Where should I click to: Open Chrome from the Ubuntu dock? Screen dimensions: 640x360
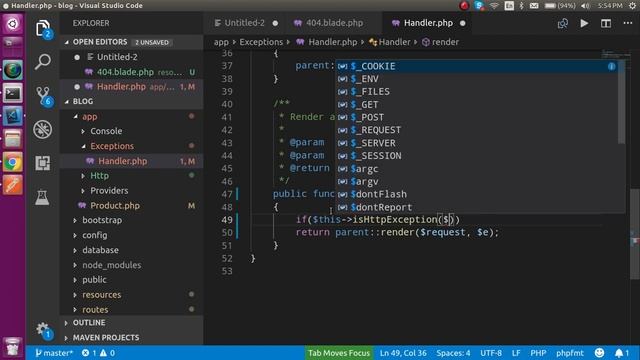point(13,162)
